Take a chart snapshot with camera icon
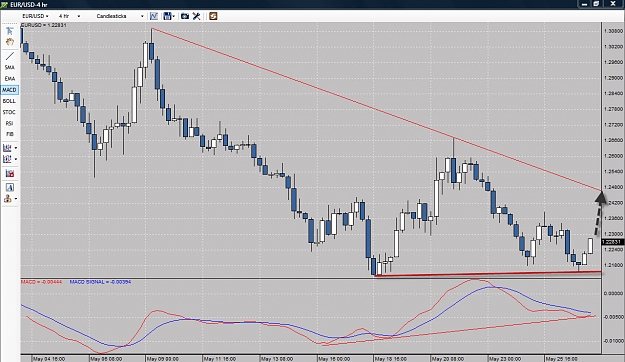Screen dimensions: 625x362 (185, 16)
